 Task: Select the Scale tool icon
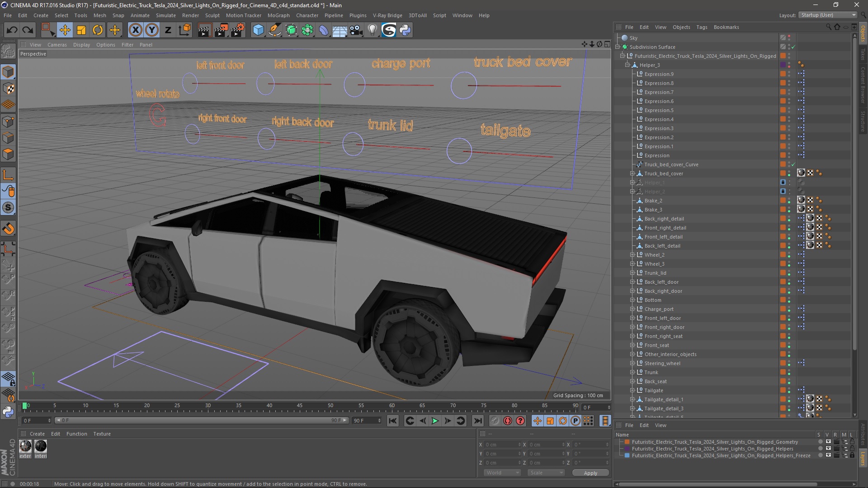81,30
